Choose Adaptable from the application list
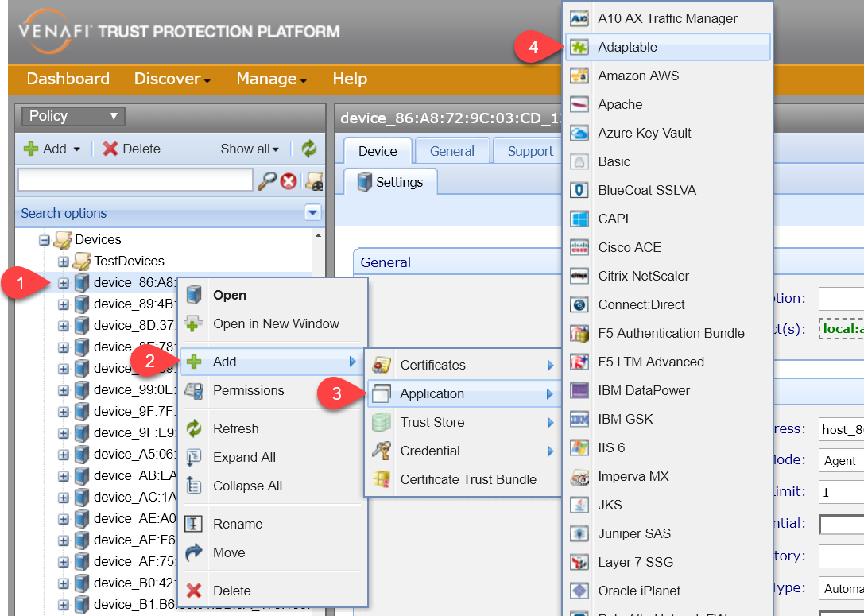The width and height of the screenshot is (864, 616). pos(627,47)
